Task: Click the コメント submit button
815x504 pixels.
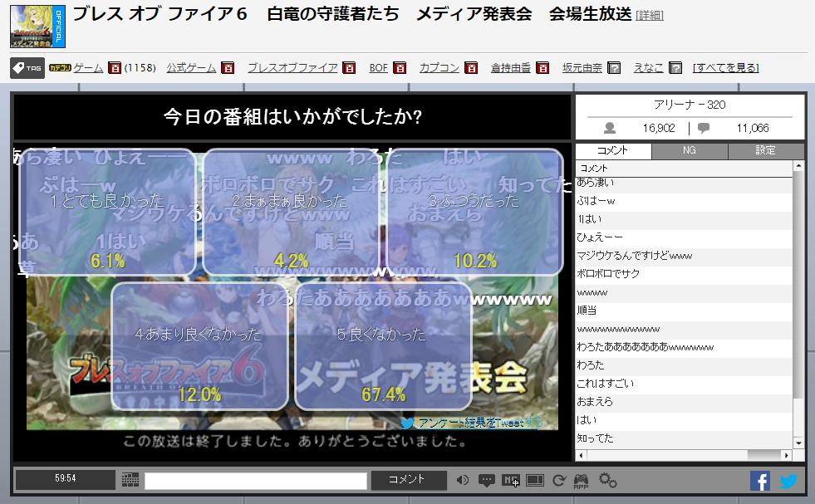Action: pyautogui.click(x=409, y=480)
